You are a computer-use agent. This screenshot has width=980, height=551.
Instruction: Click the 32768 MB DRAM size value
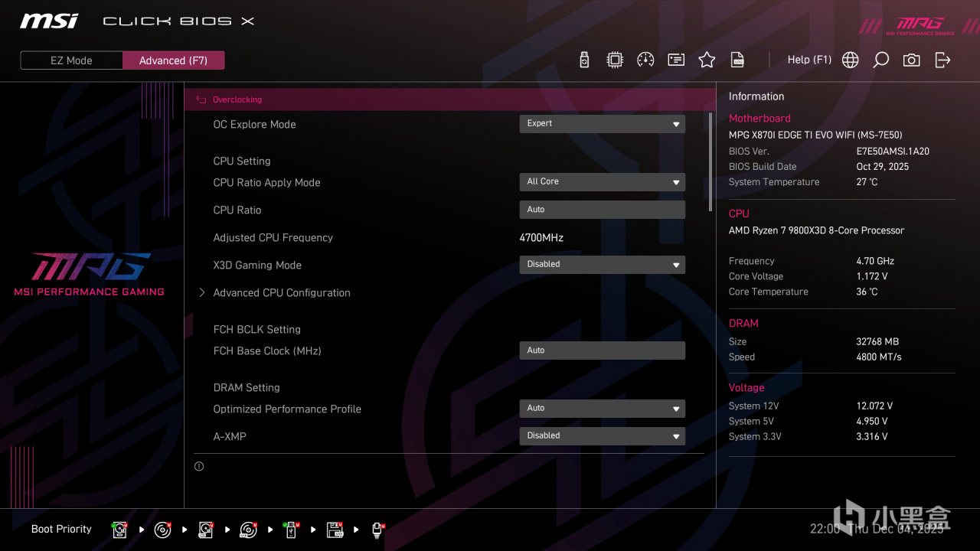877,341
